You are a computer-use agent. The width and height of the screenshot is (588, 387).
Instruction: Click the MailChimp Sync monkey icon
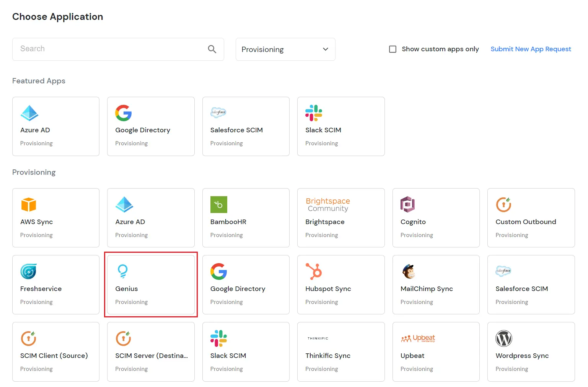[x=409, y=271]
